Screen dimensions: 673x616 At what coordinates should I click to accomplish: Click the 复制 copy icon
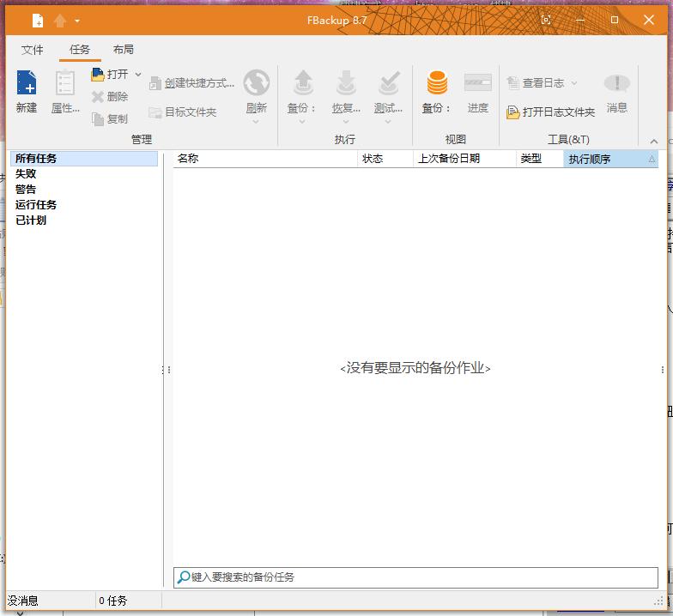point(98,118)
